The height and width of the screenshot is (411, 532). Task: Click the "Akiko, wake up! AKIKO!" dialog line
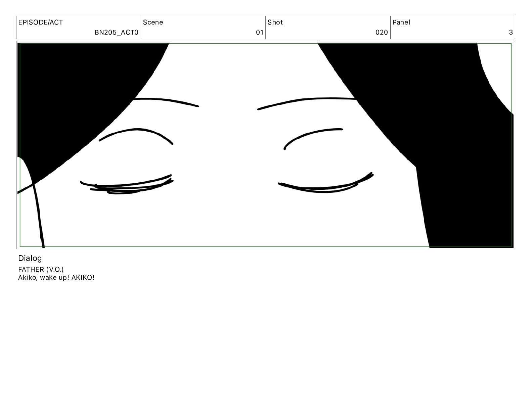click(56, 278)
